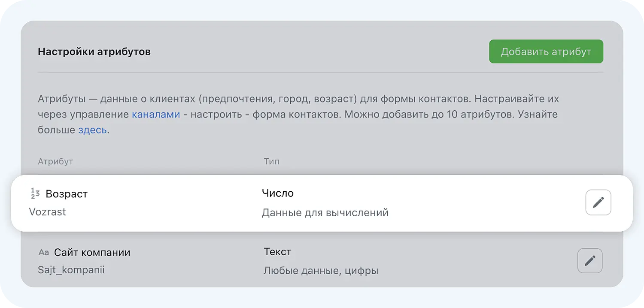The image size is (644, 308).
Task: Select the Возраст attribute name
Action: point(67,193)
